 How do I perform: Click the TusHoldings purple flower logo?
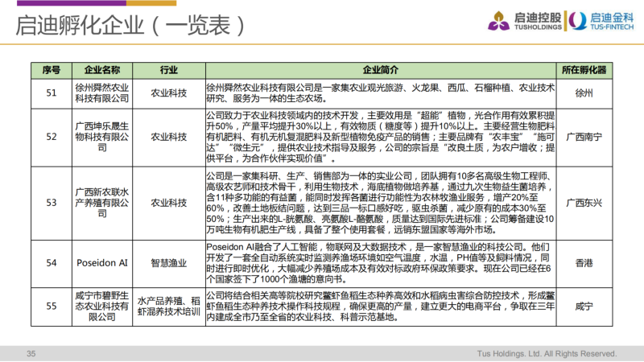tap(498, 21)
